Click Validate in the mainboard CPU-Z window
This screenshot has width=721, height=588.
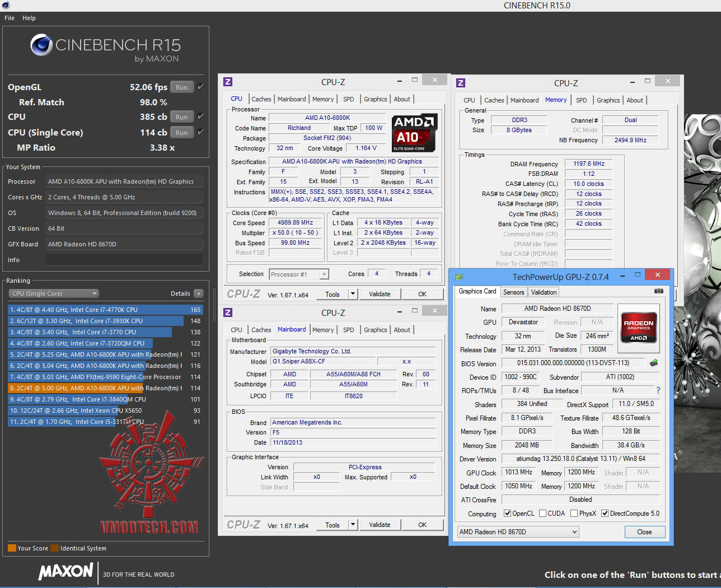pos(380,525)
